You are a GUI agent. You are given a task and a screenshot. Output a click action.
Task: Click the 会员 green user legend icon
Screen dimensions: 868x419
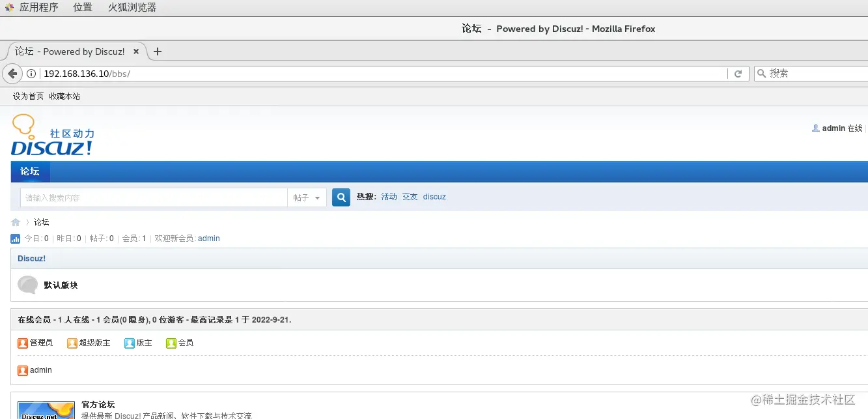171,343
